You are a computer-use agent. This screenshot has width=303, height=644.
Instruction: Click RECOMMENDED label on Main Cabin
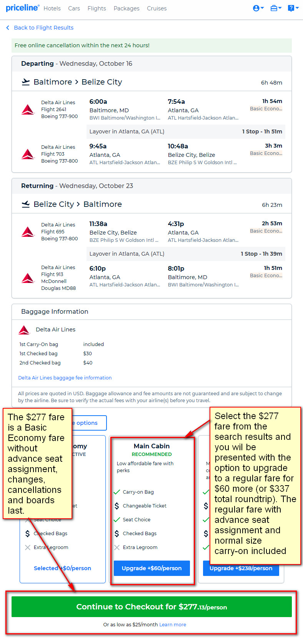click(x=151, y=454)
